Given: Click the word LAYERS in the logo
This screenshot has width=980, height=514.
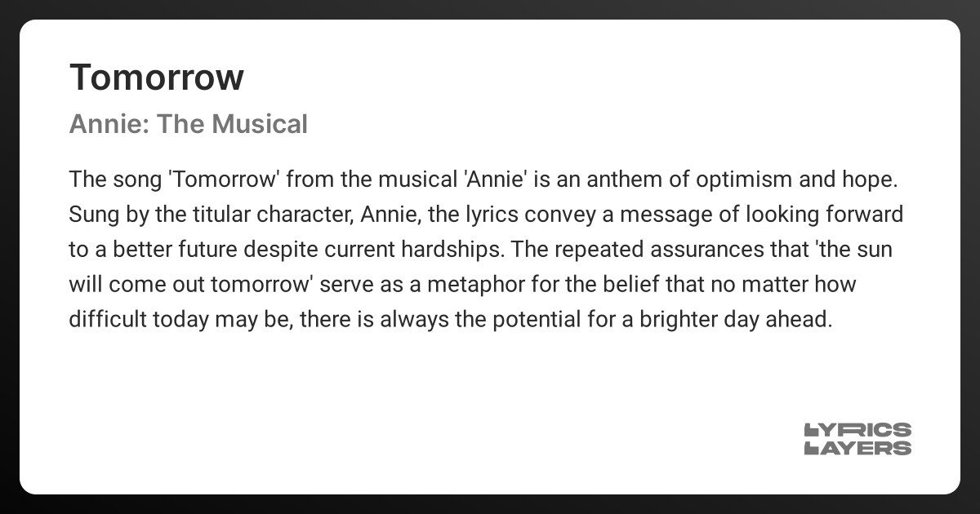Looking at the screenshot, I should tap(857, 448).
